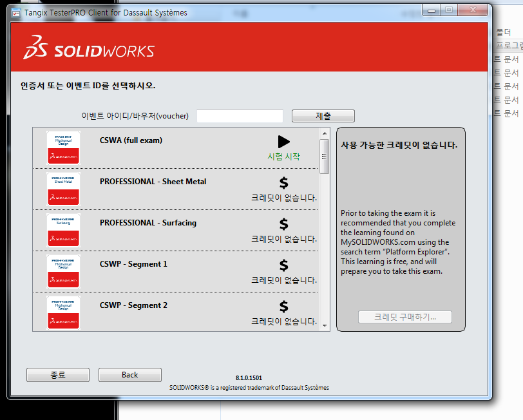Submit voucher with the 제출 button
The width and height of the screenshot is (523, 420).
coord(323,116)
